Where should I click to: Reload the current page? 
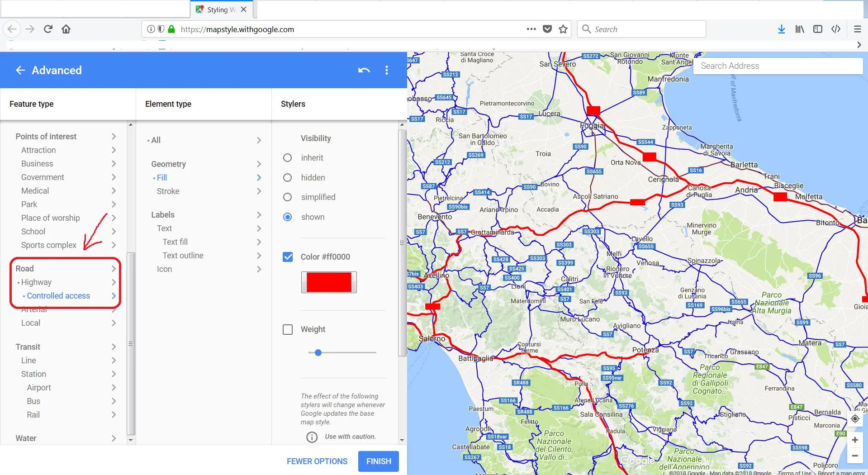click(48, 29)
